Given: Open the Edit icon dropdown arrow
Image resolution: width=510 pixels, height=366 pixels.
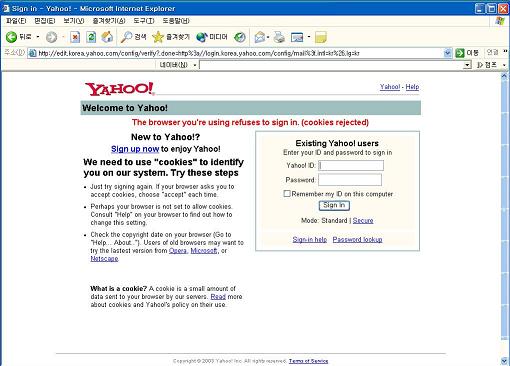Looking at the screenshot, I should pos(309,37).
